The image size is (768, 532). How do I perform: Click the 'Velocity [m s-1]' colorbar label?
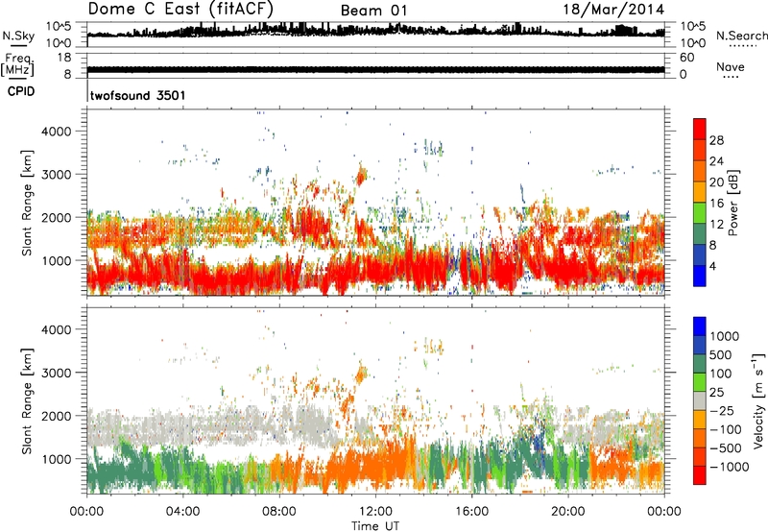758,400
